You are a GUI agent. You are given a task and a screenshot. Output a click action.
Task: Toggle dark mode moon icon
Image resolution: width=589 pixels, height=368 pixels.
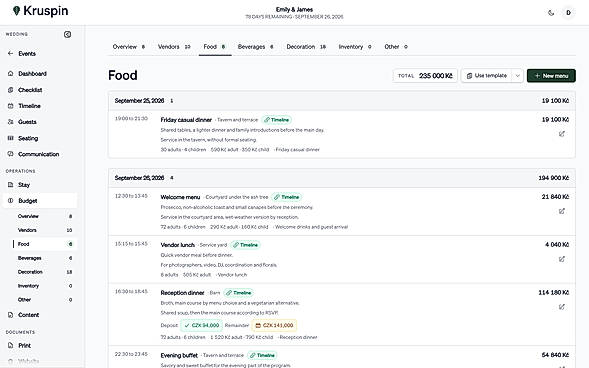pos(551,13)
